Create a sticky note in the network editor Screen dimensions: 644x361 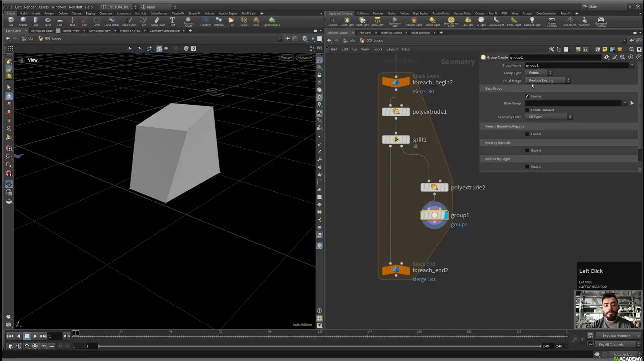click(x=605, y=49)
